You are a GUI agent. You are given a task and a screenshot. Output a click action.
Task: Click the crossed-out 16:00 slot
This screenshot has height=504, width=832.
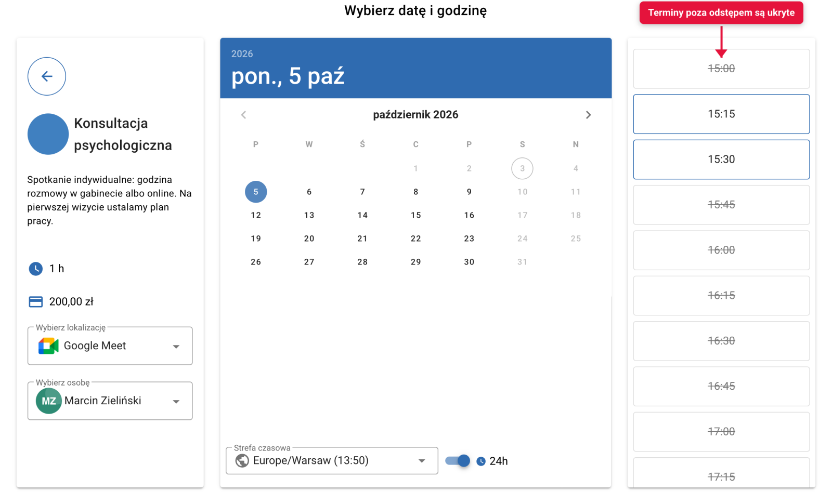pyautogui.click(x=721, y=250)
